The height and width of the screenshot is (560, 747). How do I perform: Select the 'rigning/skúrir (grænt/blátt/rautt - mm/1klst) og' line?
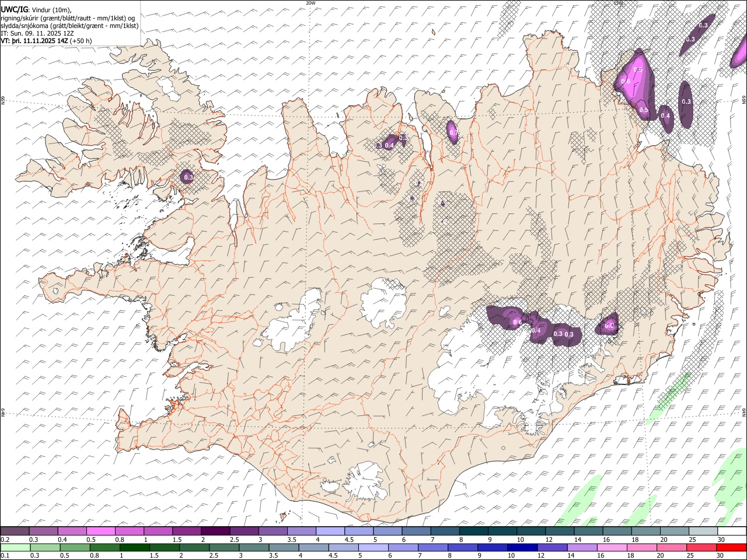pos(68,17)
